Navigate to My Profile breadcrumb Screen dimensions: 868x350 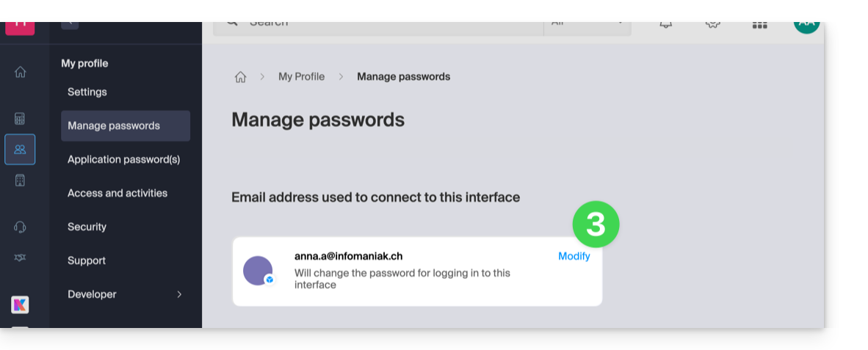point(301,76)
